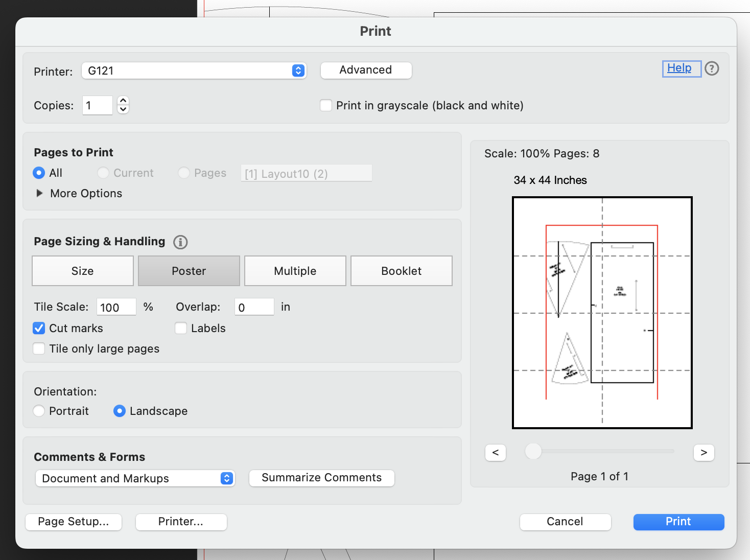Enable Print in grayscale

click(325, 105)
